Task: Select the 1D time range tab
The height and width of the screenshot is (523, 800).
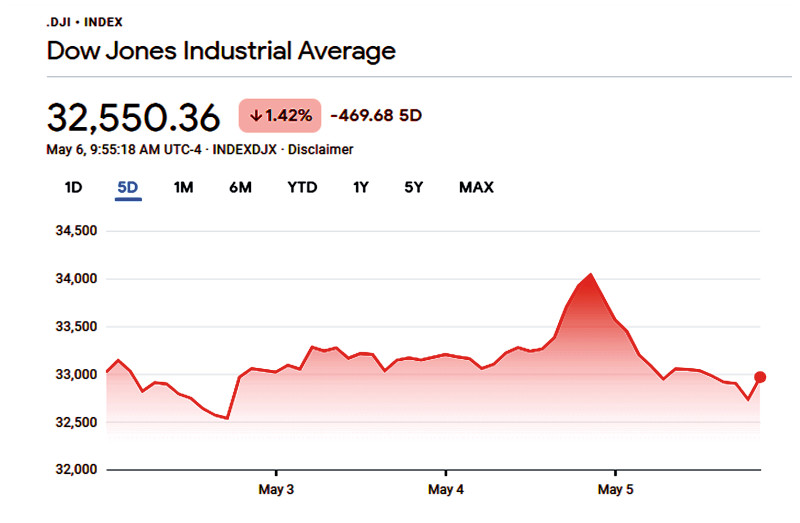Action: tap(73, 187)
